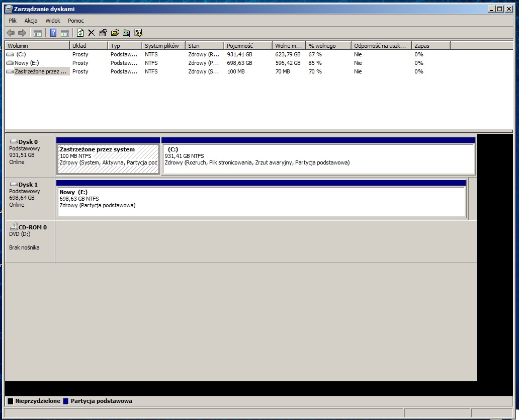Open Help via the question mark icon
Screen dimensions: 519x420
click(53, 33)
